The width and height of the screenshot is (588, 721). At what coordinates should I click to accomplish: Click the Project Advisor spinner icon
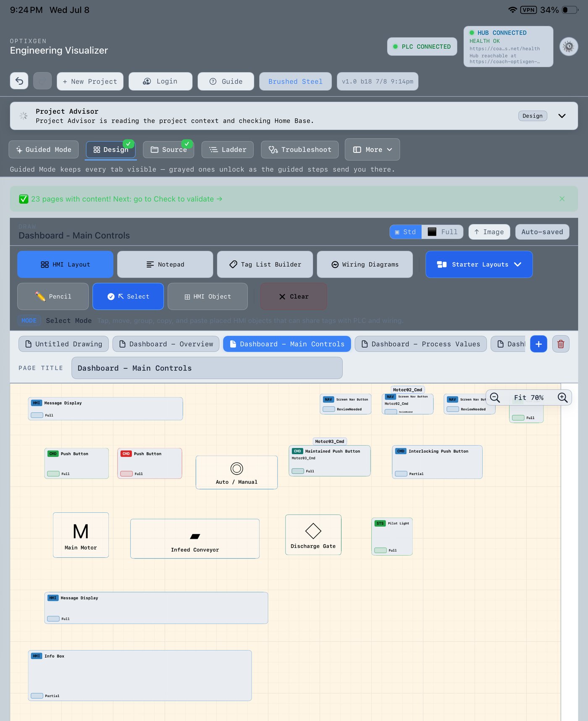coord(24,115)
